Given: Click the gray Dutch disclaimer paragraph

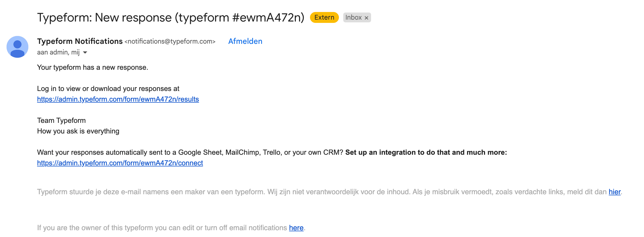Looking at the screenshot, I should coord(330,192).
